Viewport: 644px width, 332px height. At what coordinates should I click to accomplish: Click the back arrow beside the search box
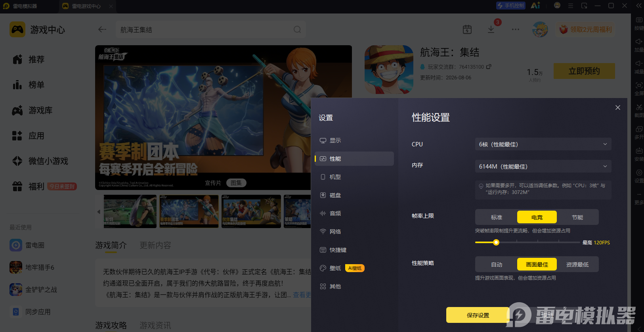pyautogui.click(x=102, y=29)
